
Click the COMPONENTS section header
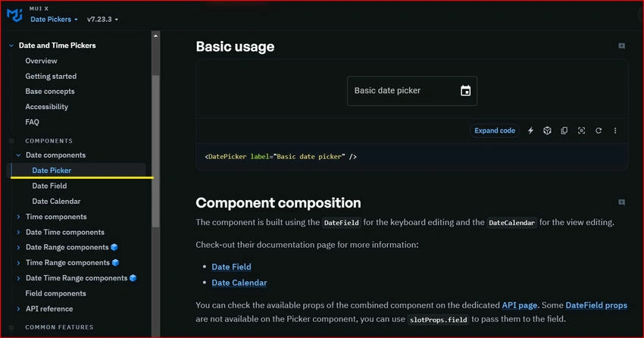pos(49,141)
